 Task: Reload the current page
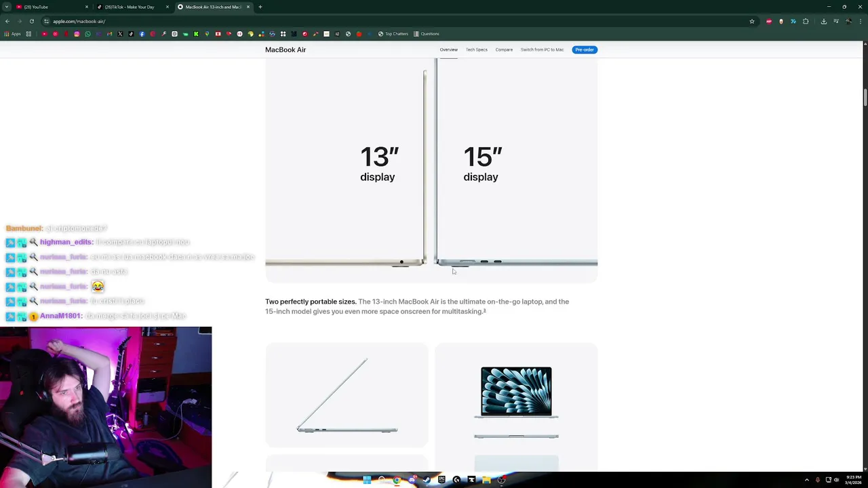click(x=32, y=21)
